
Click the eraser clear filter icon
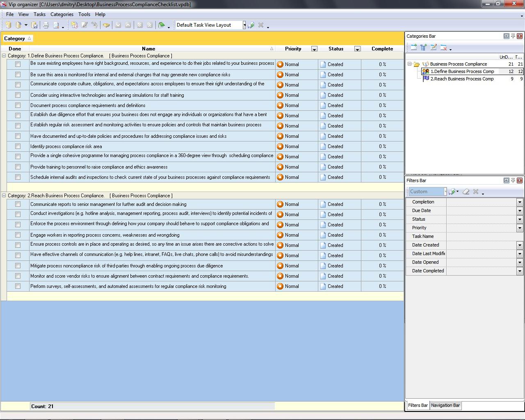tap(466, 192)
